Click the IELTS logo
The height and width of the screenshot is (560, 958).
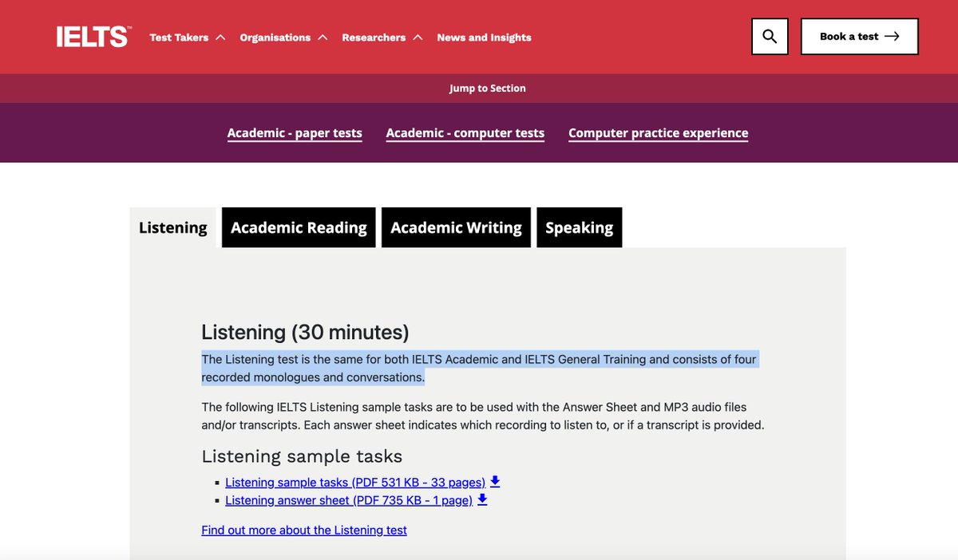(93, 37)
